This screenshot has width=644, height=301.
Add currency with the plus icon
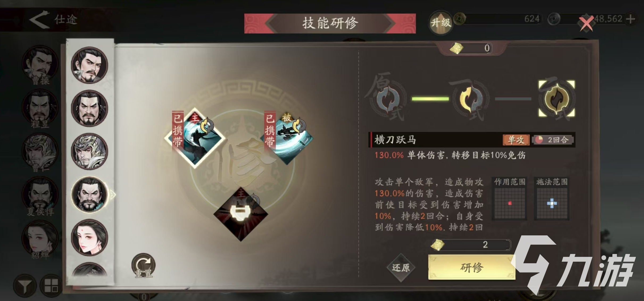(x=630, y=19)
